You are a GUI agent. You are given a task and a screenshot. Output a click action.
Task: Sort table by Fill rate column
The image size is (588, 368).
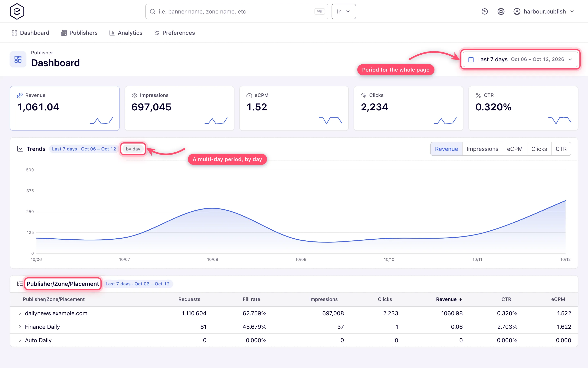coord(251,299)
